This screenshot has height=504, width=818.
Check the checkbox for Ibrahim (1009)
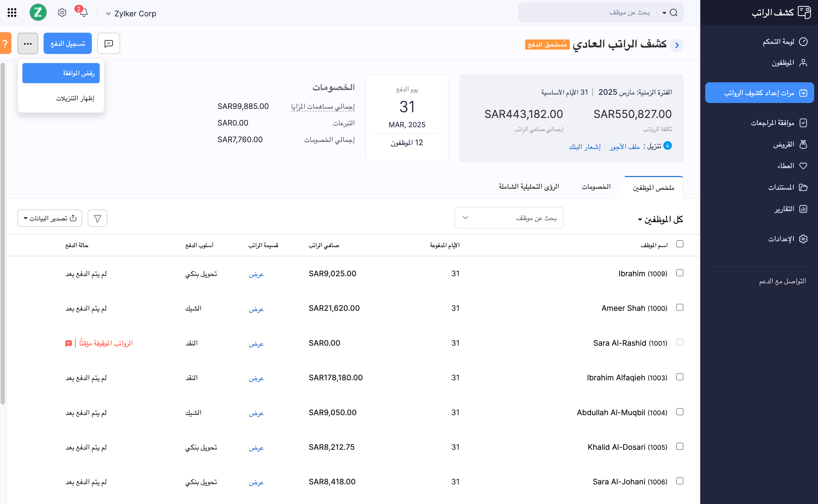pyautogui.click(x=680, y=273)
